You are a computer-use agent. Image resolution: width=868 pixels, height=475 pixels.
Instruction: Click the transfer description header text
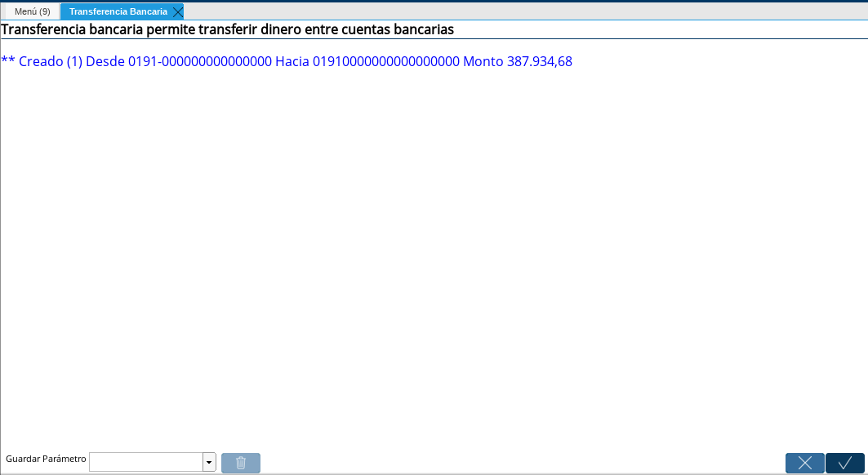pos(226,29)
